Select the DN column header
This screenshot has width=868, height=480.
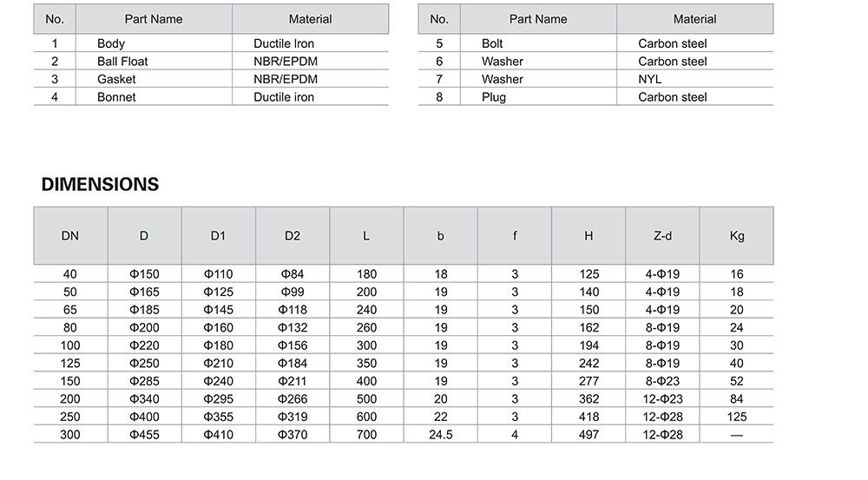coord(70,236)
